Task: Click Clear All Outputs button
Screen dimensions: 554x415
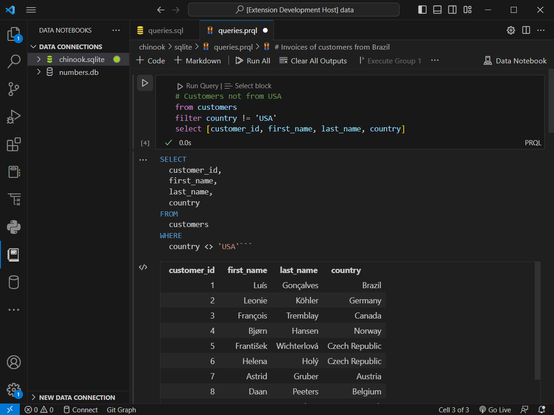Action: coord(313,61)
